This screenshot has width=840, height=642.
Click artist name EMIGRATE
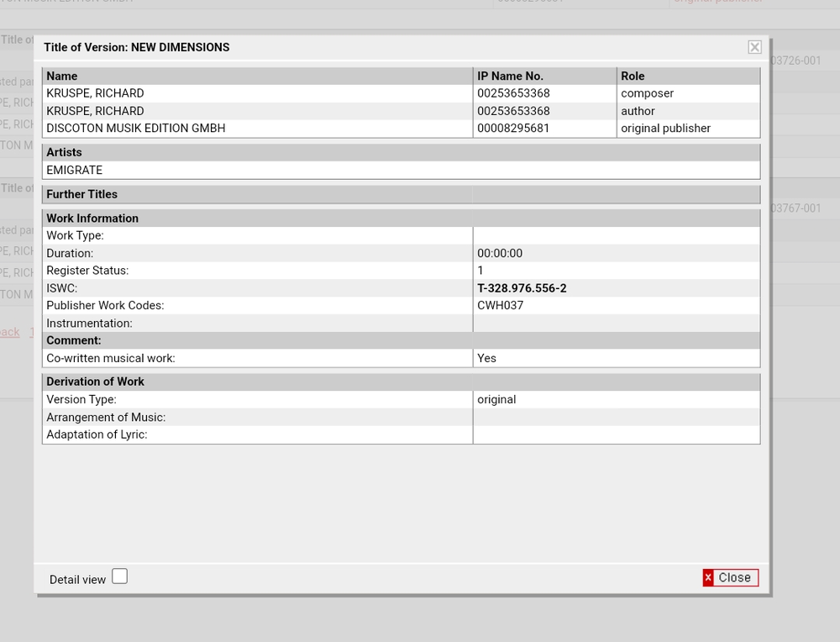(75, 170)
